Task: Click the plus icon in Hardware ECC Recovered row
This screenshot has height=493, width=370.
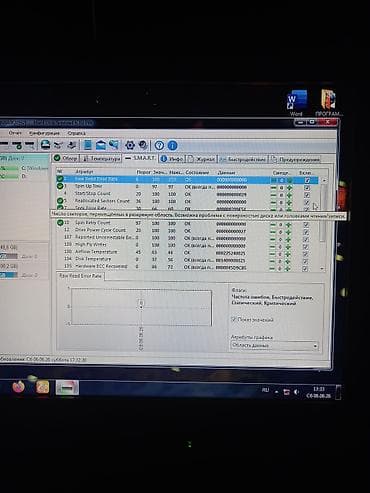Action: (288, 268)
